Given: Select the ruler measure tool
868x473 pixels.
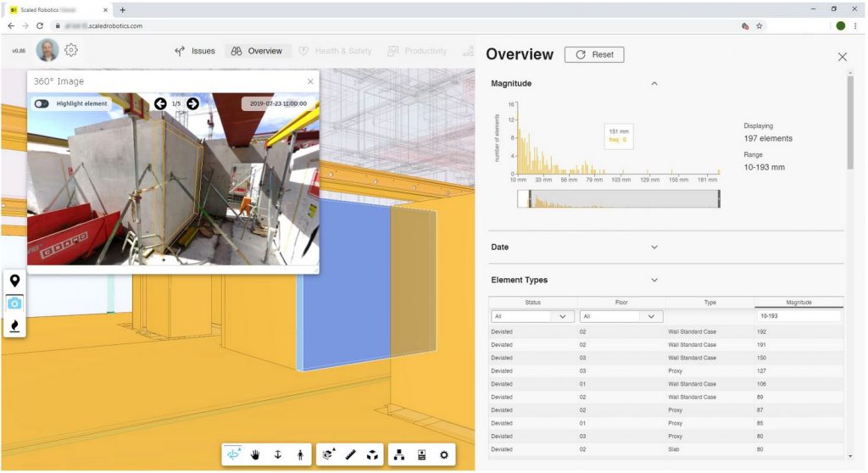Looking at the screenshot, I should (349, 455).
